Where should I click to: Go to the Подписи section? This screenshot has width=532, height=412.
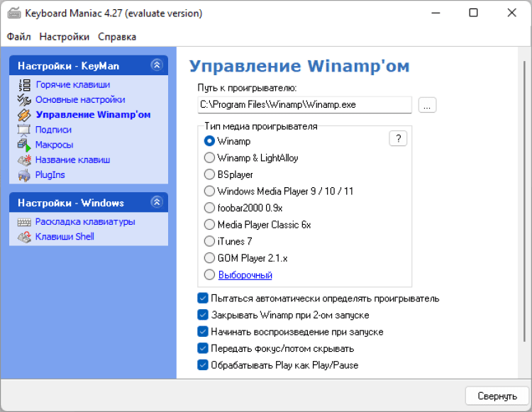coord(53,130)
